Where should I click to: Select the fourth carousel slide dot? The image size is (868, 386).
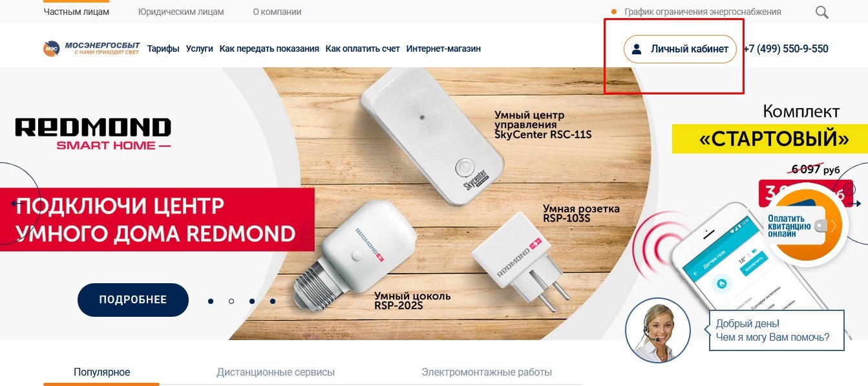(273, 301)
